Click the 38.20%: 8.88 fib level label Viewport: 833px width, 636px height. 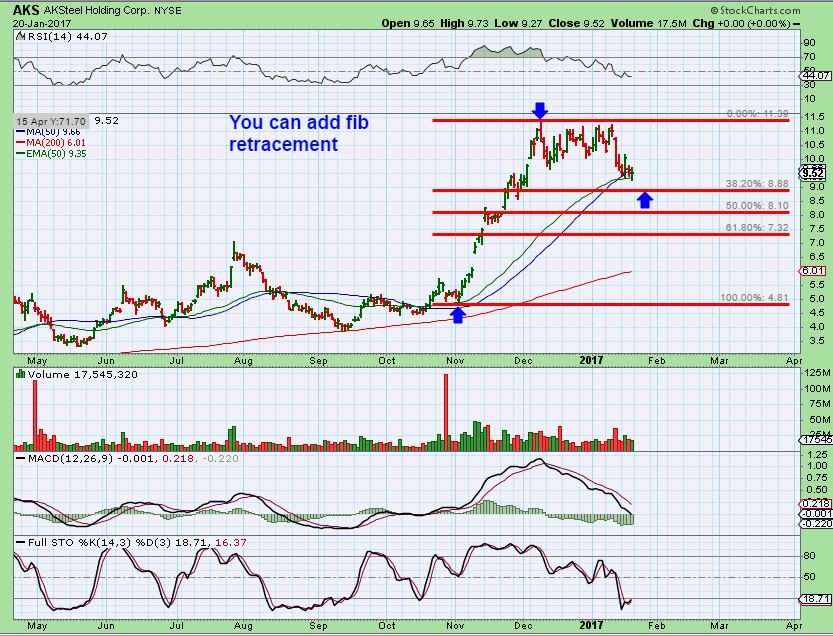tap(757, 184)
